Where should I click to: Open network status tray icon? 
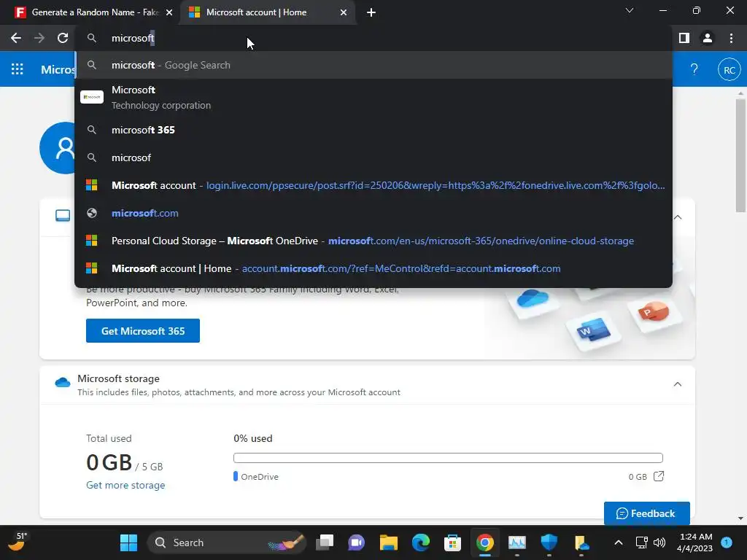tap(641, 542)
